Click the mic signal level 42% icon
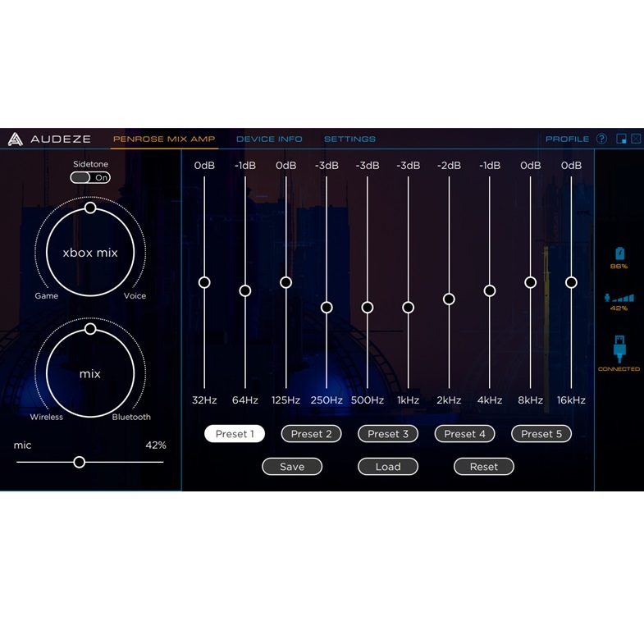Screen dimensions: 644x644 point(619,297)
